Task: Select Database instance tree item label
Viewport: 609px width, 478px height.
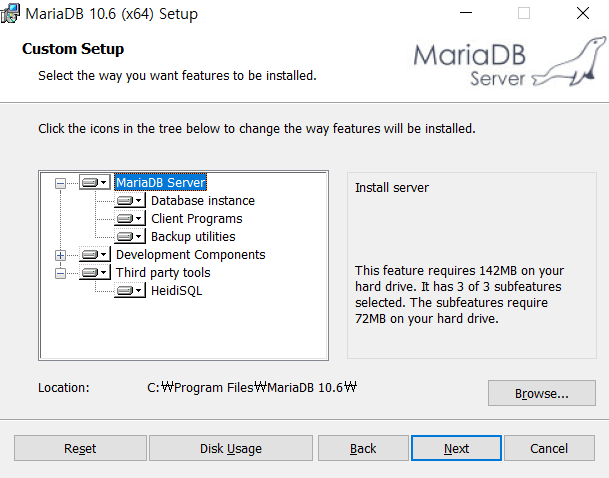Action: tap(203, 200)
